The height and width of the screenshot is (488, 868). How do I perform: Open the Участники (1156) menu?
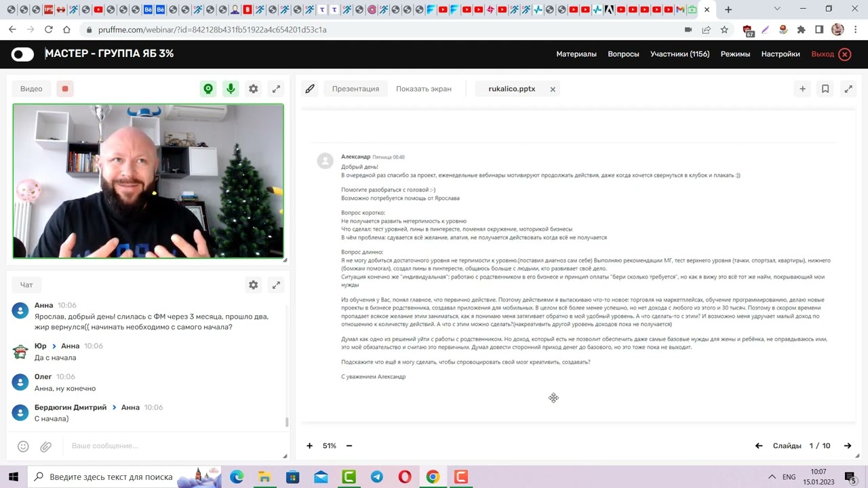click(679, 54)
